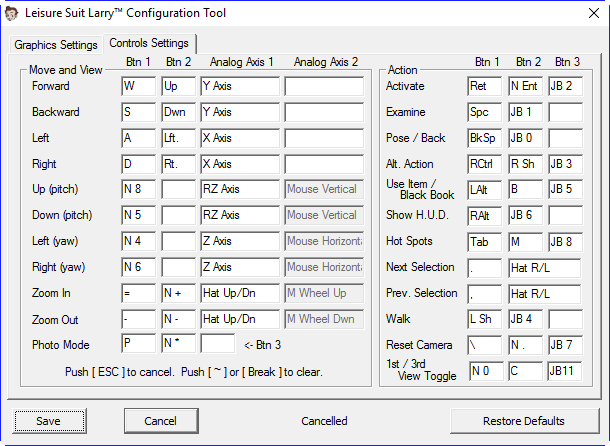The height and width of the screenshot is (446, 610).
Task: Select Use Item field showing LAlt
Action: pyautogui.click(x=484, y=189)
